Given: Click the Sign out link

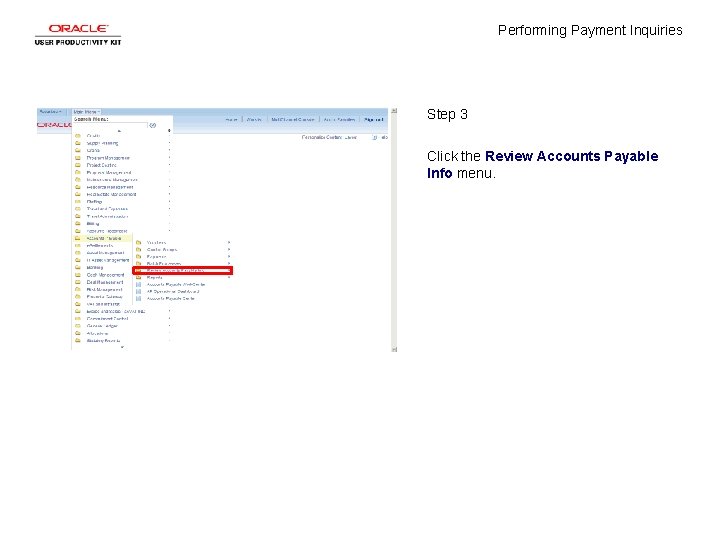Looking at the screenshot, I should (x=373, y=119).
